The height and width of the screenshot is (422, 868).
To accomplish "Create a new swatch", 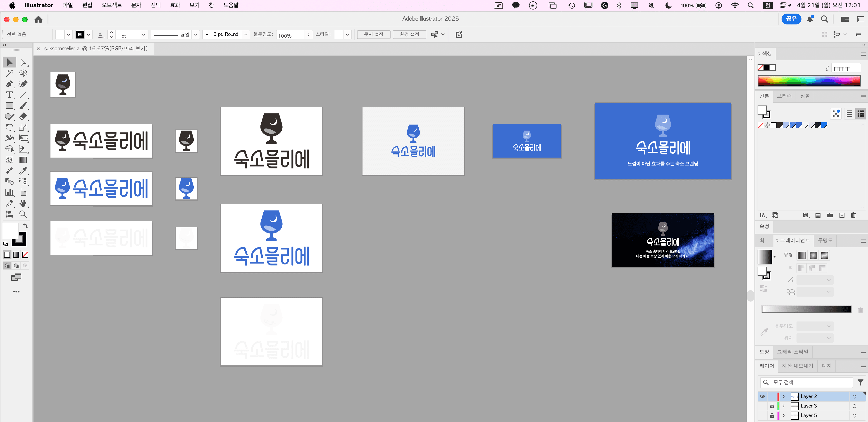I will (x=842, y=215).
